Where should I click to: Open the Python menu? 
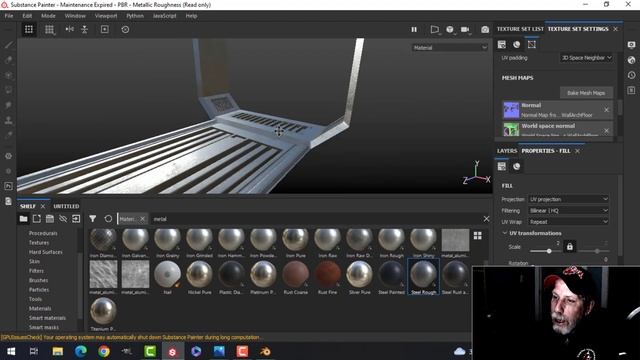point(135,16)
